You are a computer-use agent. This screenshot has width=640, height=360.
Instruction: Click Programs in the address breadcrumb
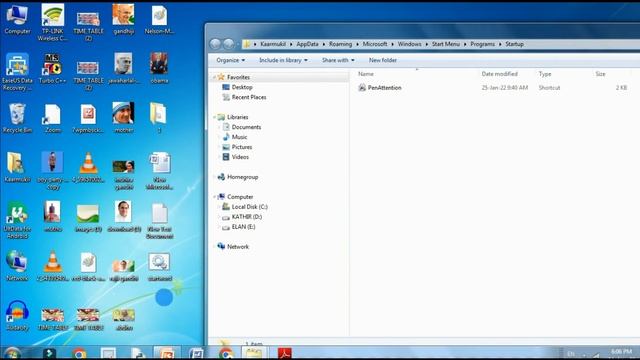482,44
